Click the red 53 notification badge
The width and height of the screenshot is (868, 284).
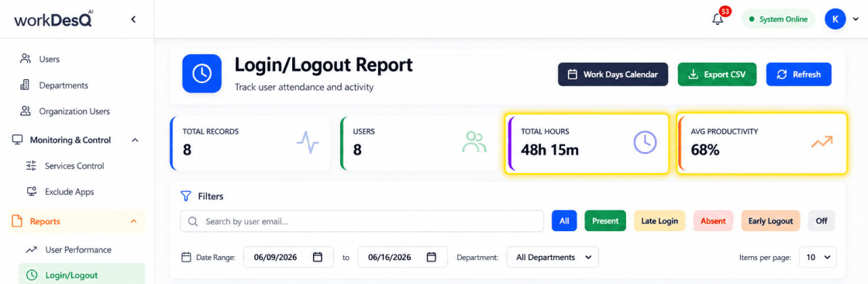[x=725, y=11]
